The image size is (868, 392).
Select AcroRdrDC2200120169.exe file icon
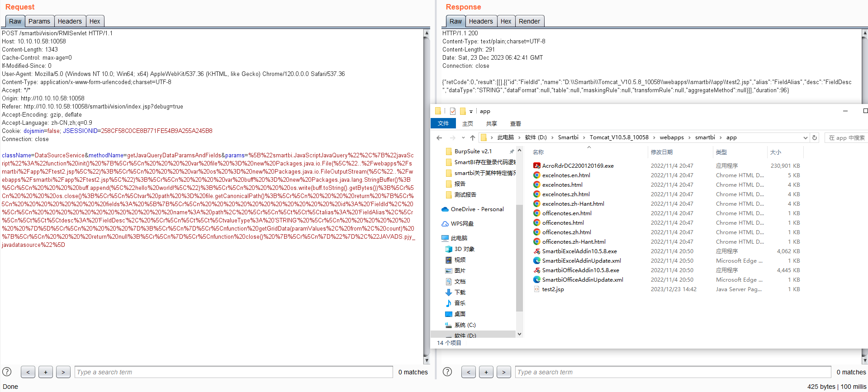coord(537,166)
